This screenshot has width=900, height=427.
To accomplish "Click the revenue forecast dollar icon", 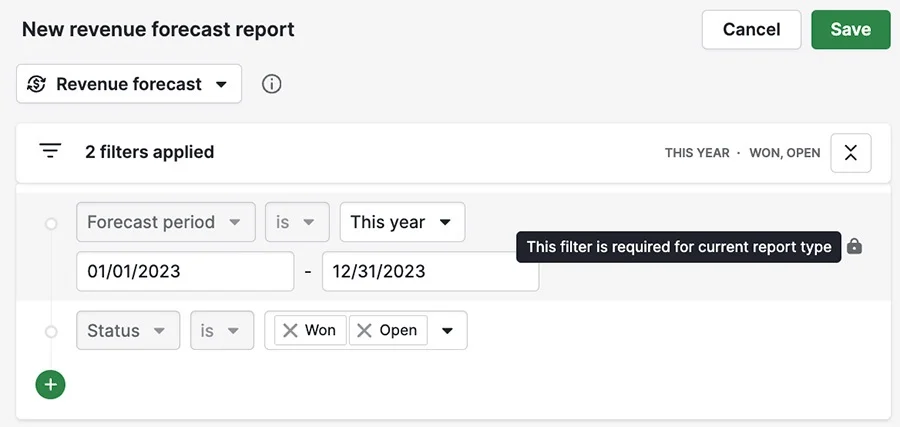I will [37, 84].
